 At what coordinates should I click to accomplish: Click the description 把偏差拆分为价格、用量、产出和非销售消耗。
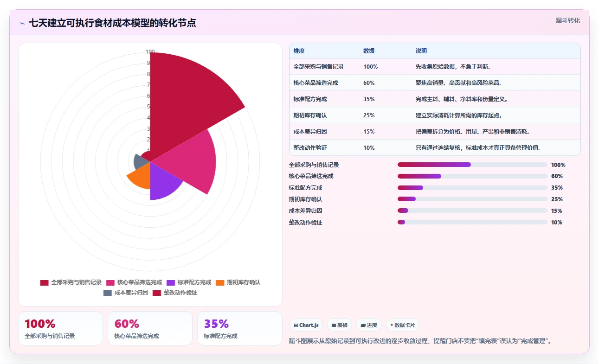[x=473, y=132]
